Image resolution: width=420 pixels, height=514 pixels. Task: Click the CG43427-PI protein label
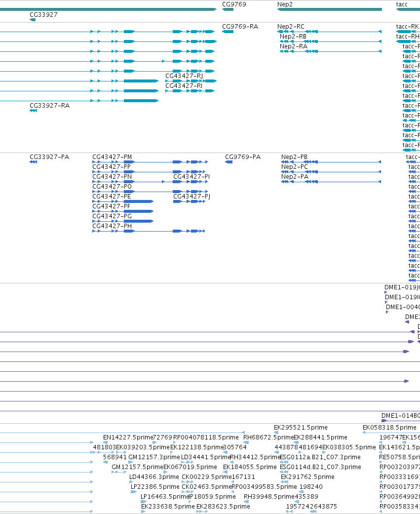[x=191, y=177]
